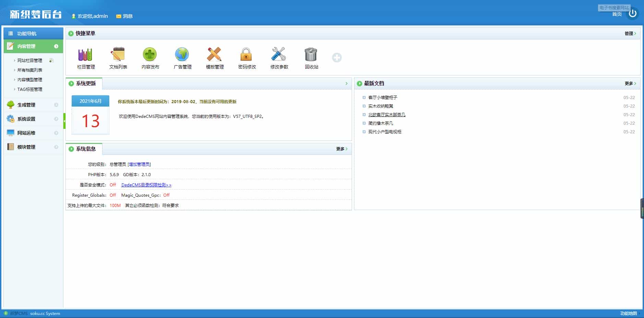Open the 栏目管理 books shortcut icon
The image size is (644, 318).
tap(85, 54)
